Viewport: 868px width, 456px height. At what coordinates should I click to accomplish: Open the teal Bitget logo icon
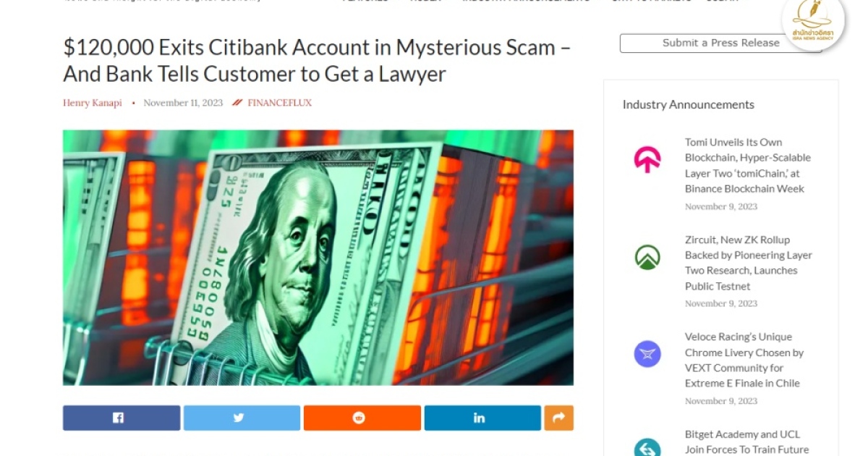(647, 448)
